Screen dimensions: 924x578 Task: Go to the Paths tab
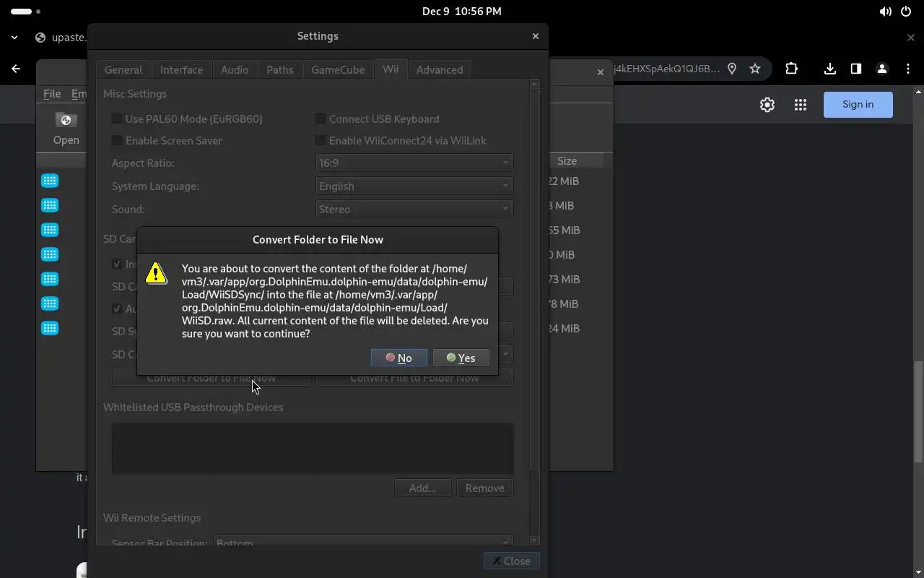(x=280, y=69)
